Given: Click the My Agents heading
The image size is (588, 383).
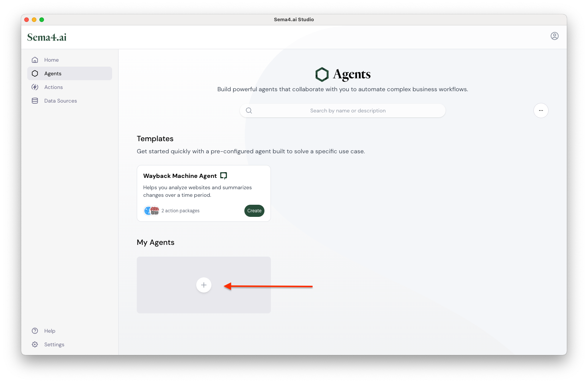Looking at the screenshot, I should tap(156, 243).
